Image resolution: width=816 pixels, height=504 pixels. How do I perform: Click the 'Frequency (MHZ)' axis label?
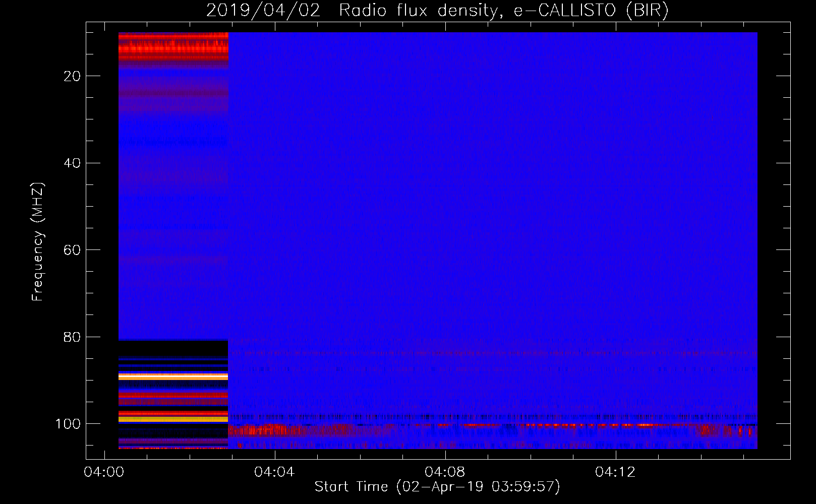(38, 242)
